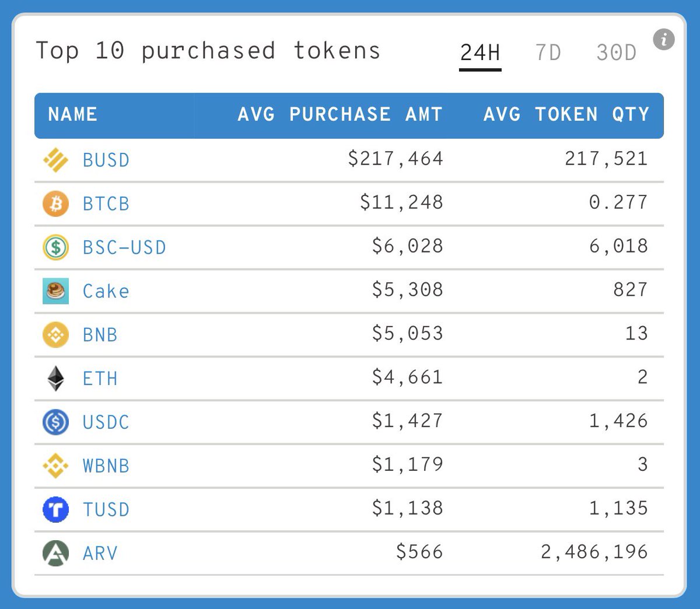The image size is (700, 609).
Task: Click the TUSD token icon
Action: coord(55,510)
